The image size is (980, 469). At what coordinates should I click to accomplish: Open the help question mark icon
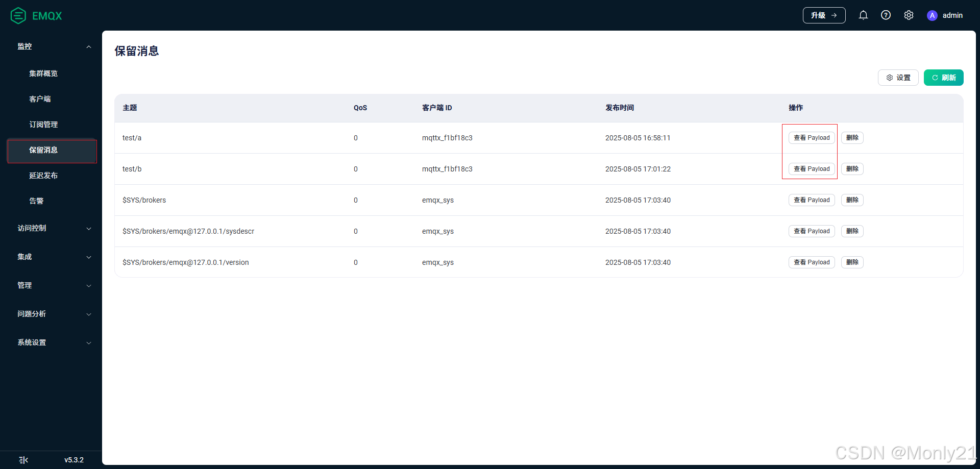[x=886, y=15]
